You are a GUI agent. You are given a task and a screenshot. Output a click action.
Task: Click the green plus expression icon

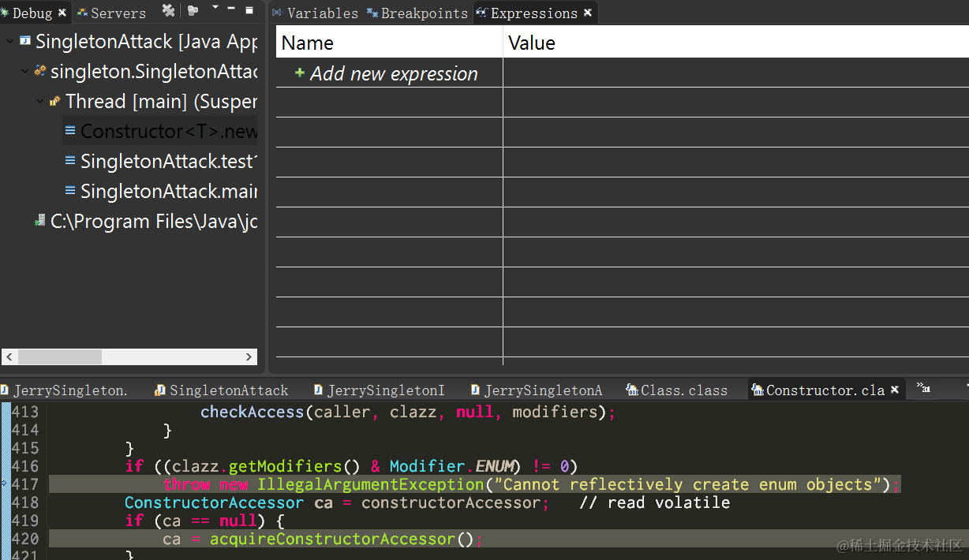pyautogui.click(x=299, y=73)
